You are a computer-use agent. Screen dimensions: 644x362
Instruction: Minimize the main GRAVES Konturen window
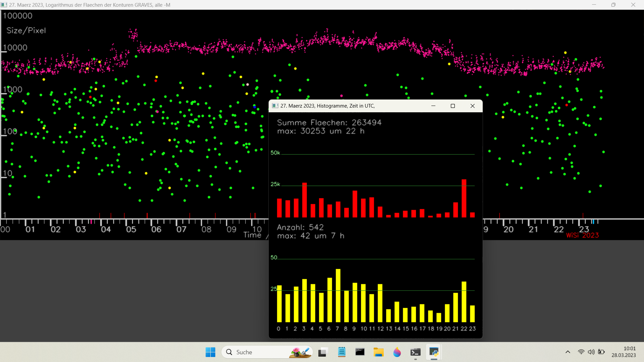click(x=594, y=5)
